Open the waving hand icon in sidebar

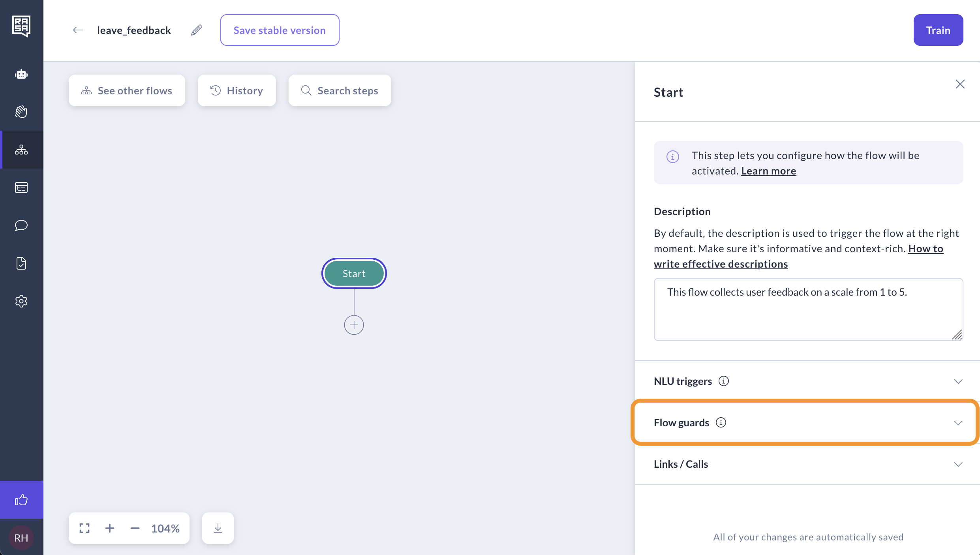point(21,112)
